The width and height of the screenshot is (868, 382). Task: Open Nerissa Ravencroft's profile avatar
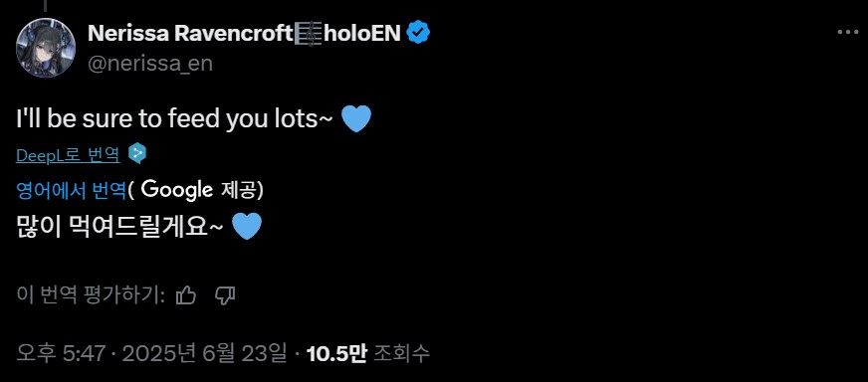[46, 48]
